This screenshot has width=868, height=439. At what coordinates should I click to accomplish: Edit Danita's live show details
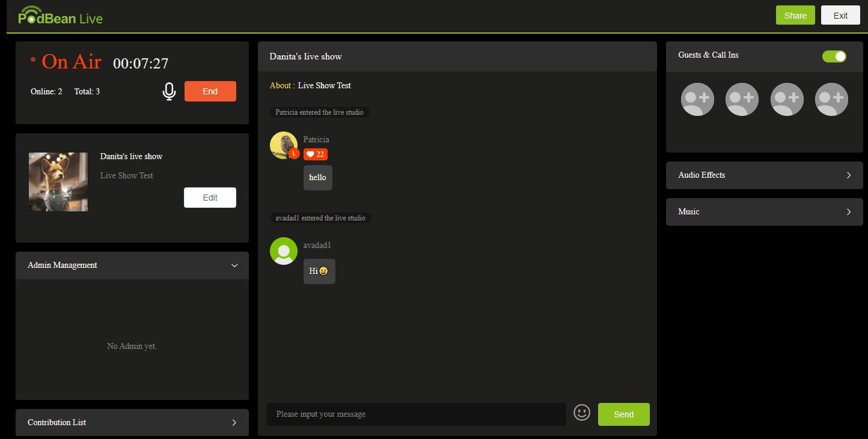210,197
